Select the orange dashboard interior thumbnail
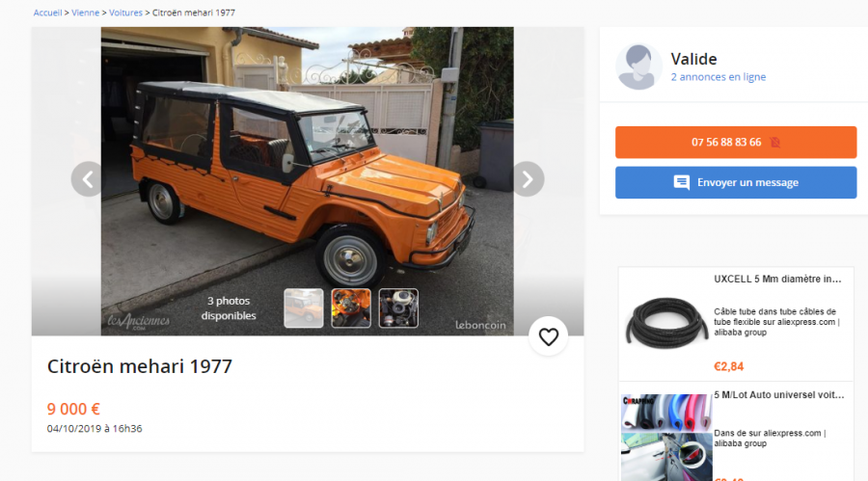The height and width of the screenshot is (481, 868). pos(351,307)
